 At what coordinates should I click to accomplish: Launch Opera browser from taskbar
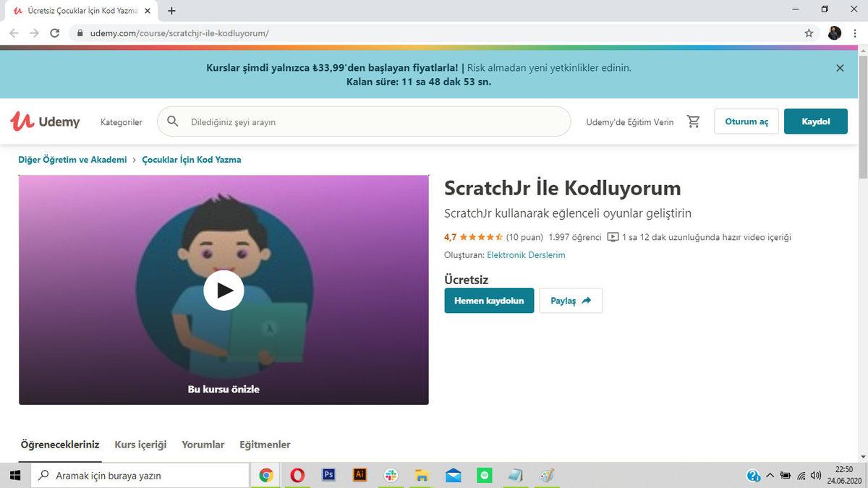pos(297,475)
